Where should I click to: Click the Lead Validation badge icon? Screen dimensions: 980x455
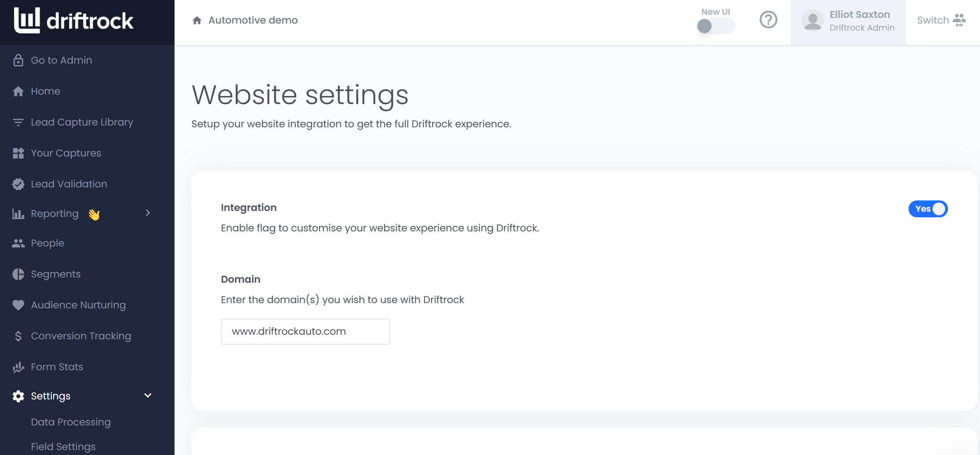point(18,184)
